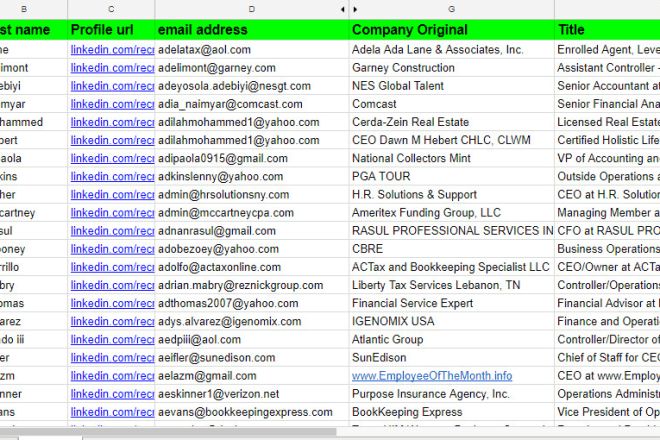The image size is (660, 440).
Task: Select the NES Global Talent cell
Action: (452, 86)
